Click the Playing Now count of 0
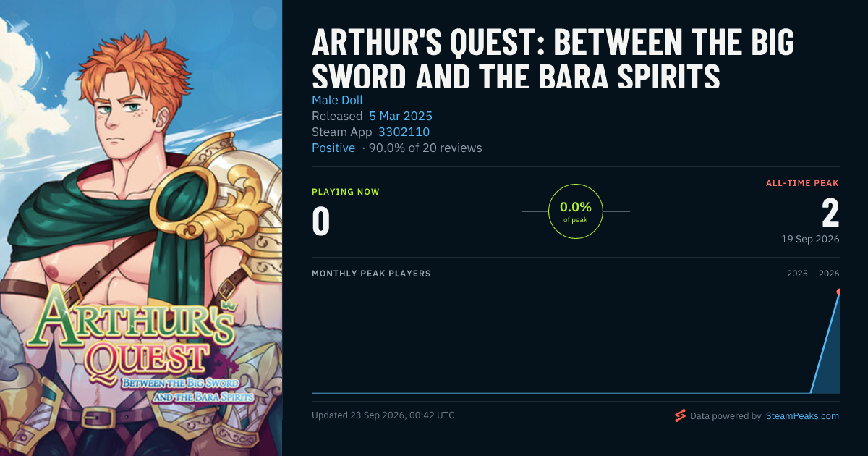 pyautogui.click(x=321, y=221)
